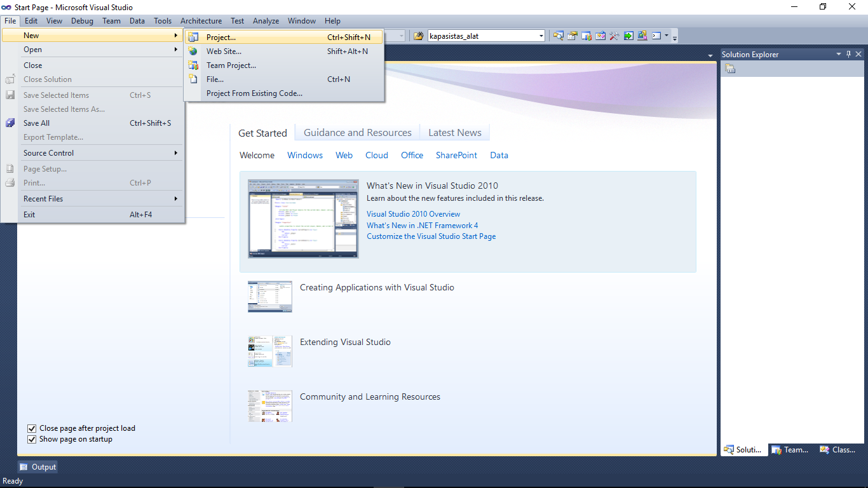
Task: Click the toolbar overflow options arrow
Action: 674,37
